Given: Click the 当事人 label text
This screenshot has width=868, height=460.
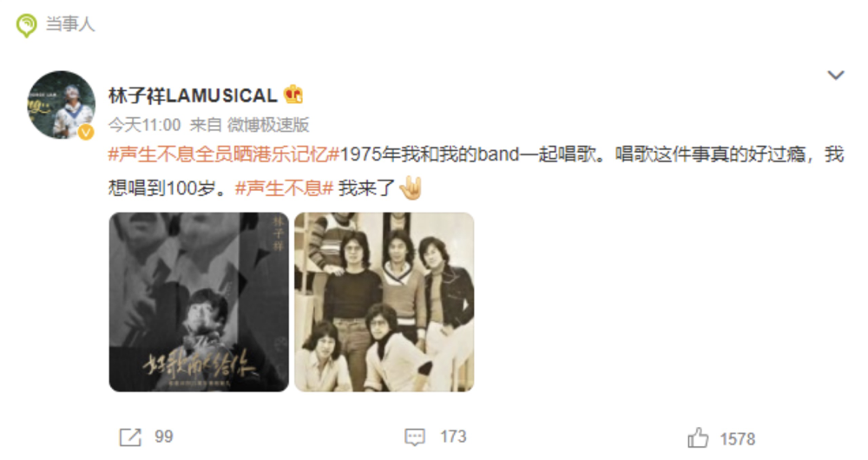Looking at the screenshot, I should (70, 23).
